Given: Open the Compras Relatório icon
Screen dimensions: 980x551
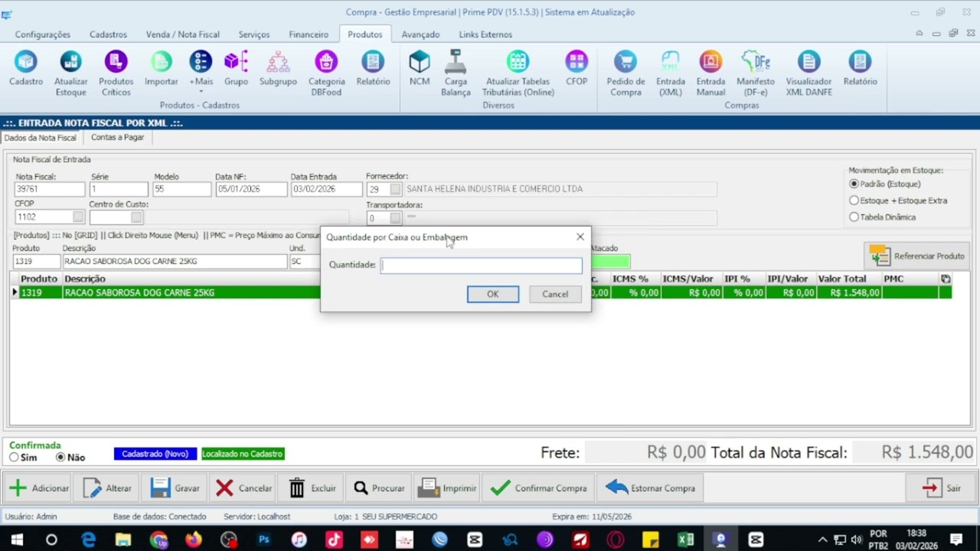Looking at the screenshot, I should click(x=860, y=69).
